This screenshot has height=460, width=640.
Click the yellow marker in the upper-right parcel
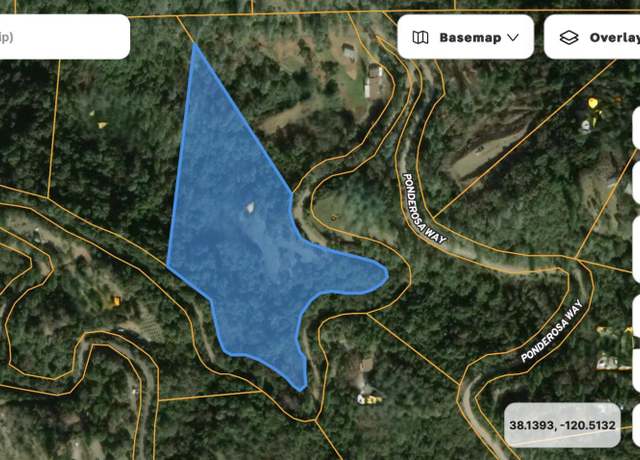click(x=593, y=102)
